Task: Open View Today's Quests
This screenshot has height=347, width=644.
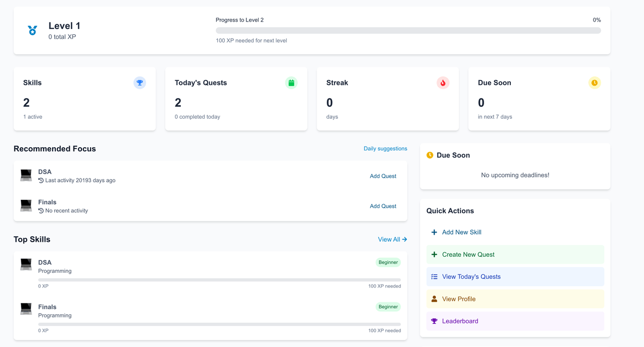Action: [471, 277]
